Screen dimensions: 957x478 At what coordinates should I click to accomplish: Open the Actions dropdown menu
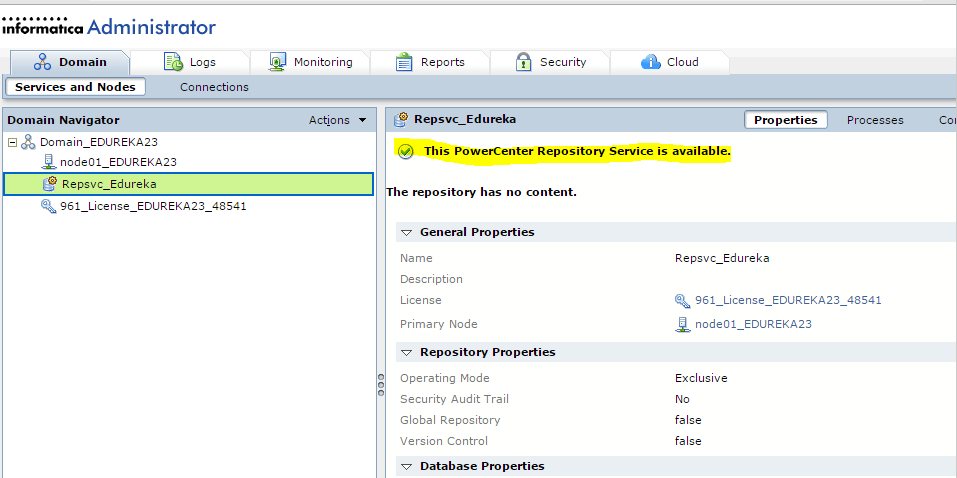pos(337,120)
